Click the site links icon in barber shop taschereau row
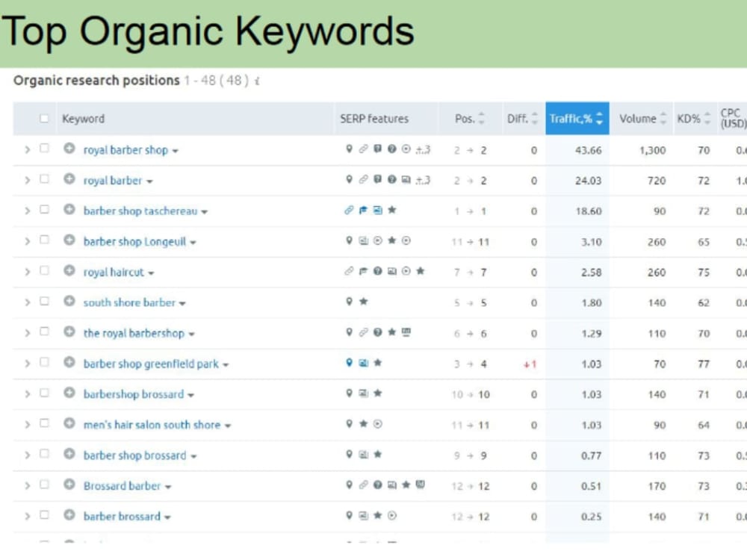747x560 pixels. (x=349, y=210)
